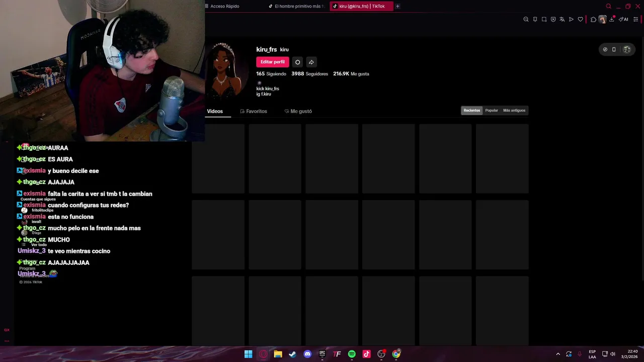Viewport: 644px width, 362px height.
Task: Click the ESP LAA language indicator
Action: (592, 354)
